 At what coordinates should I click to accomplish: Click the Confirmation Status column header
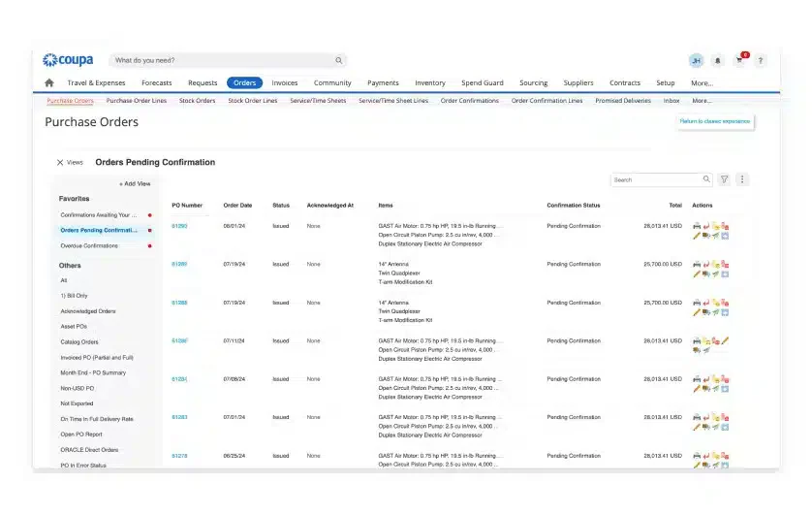[574, 206]
